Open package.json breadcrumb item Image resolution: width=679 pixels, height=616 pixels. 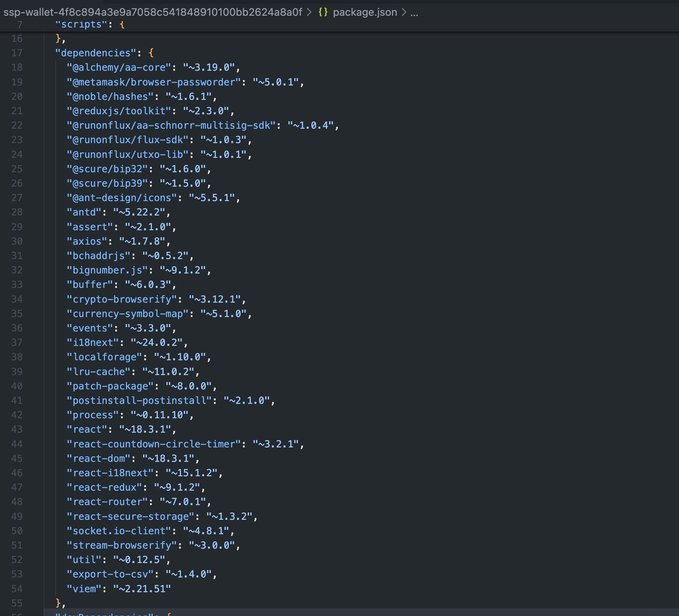(x=365, y=12)
